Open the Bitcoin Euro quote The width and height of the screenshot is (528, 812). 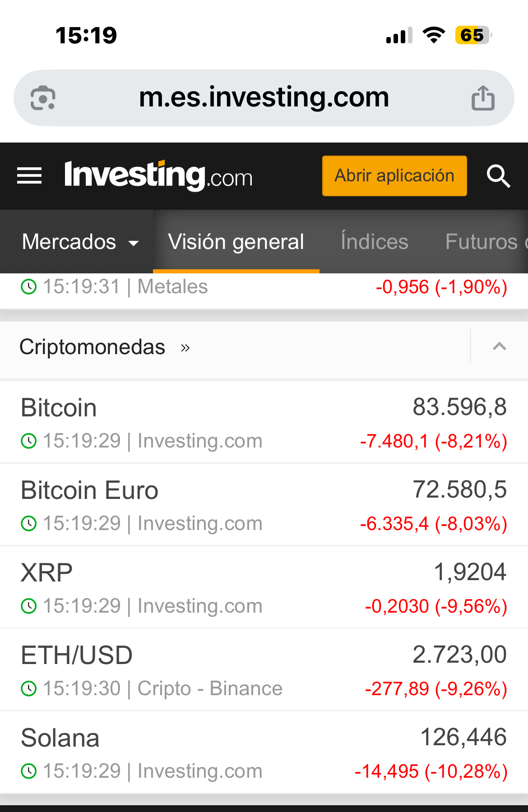tap(264, 505)
